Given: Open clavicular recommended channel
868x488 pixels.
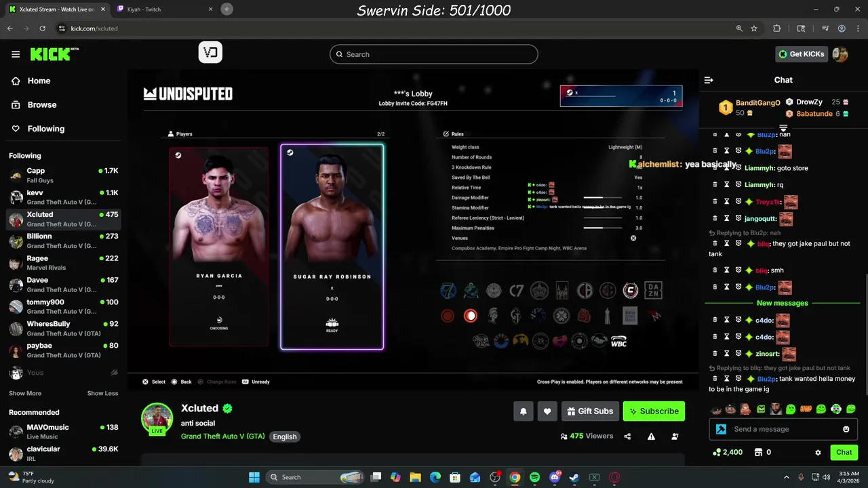Looking at the screenshot, I should coord(64,453).
